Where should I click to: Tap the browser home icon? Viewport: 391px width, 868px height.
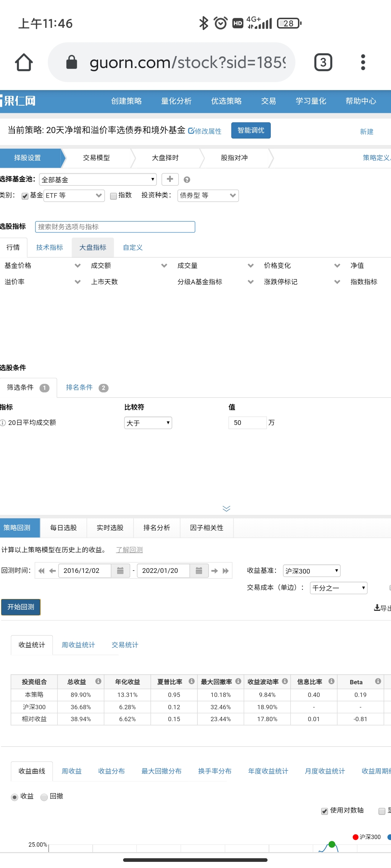pos(24,63)
